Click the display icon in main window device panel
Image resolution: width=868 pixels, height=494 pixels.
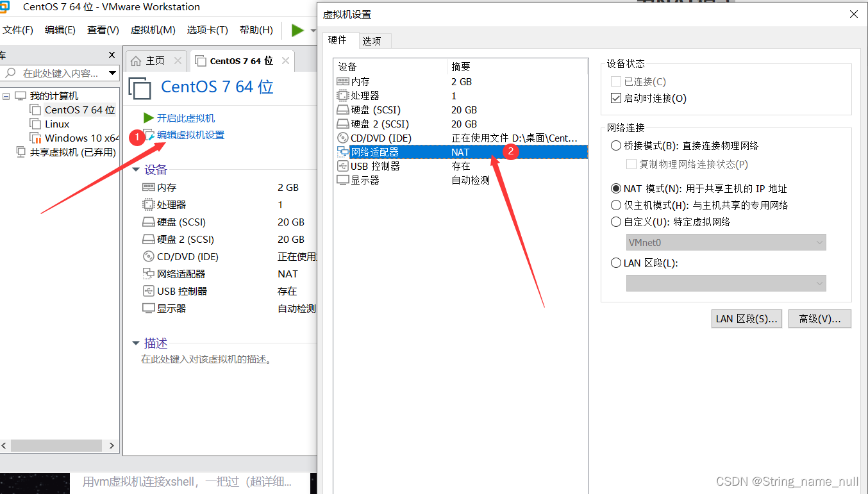pos(148,308)
